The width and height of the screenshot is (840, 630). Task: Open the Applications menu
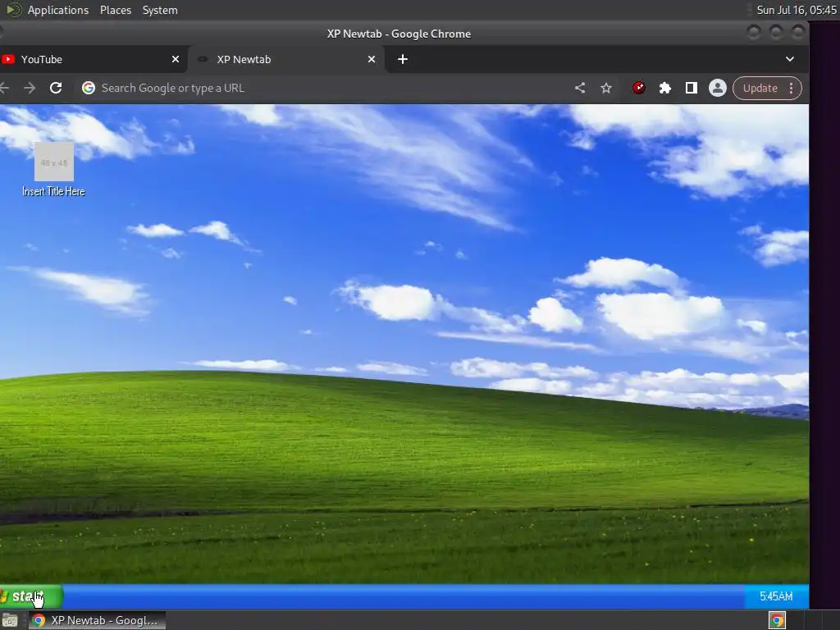coord(58,10)
